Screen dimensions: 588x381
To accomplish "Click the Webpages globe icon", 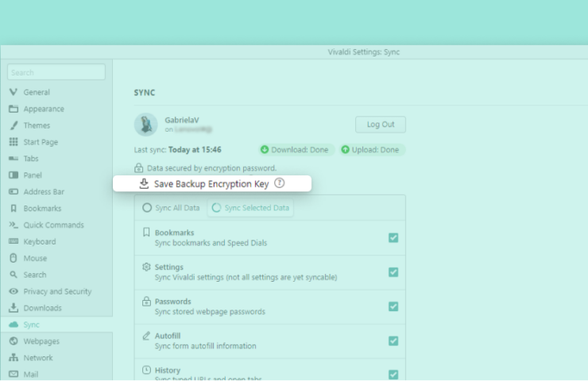I will pyautogui.click(x=14, y=341).
